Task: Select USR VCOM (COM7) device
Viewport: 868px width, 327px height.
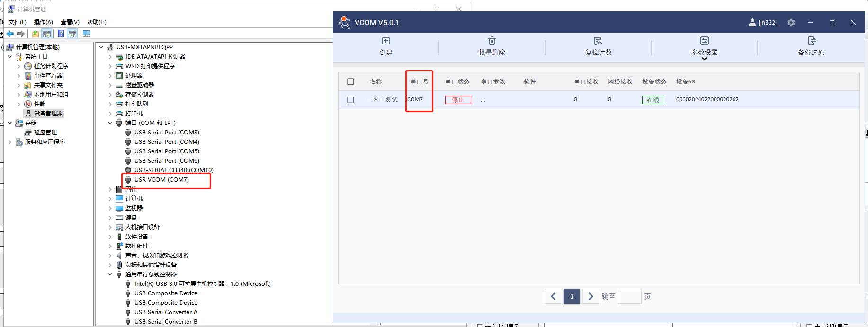Action: tap(161, 179)
